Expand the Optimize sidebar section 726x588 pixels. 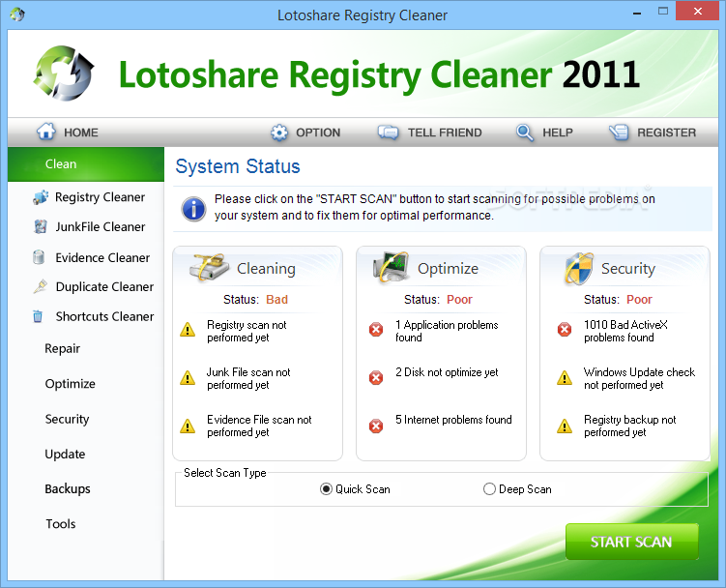[x=70, y=384]
